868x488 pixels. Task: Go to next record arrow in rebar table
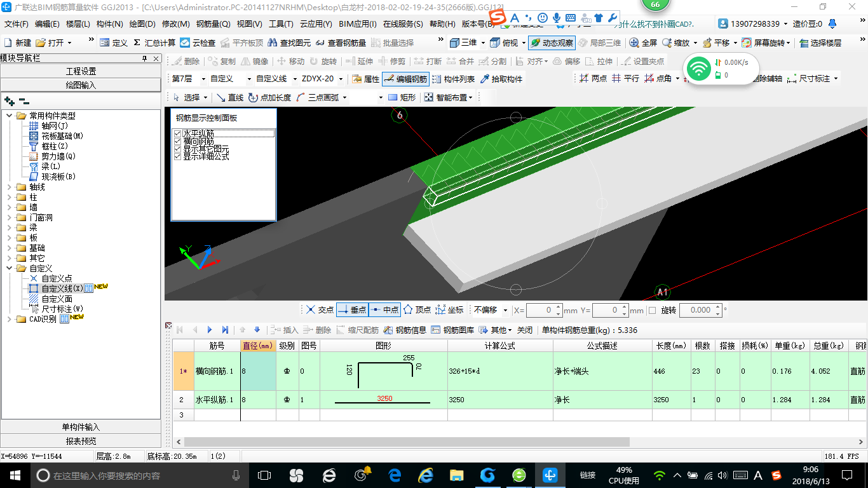(210, 330)
